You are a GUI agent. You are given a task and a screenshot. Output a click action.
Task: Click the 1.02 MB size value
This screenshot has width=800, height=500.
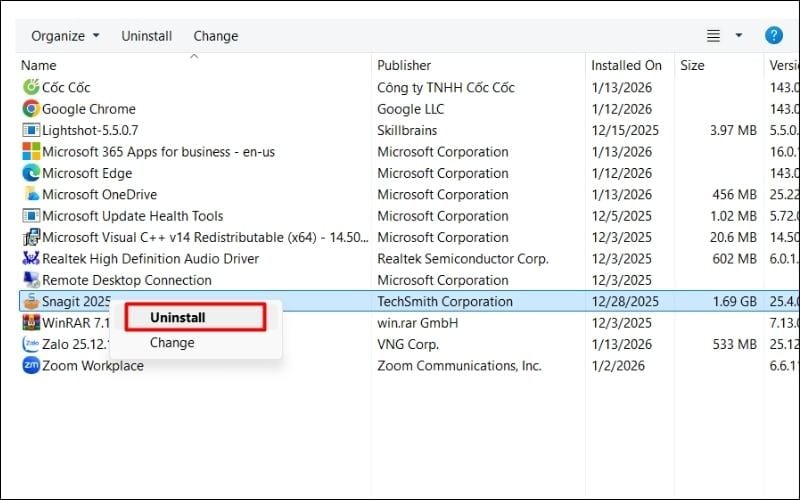(733, 216)
